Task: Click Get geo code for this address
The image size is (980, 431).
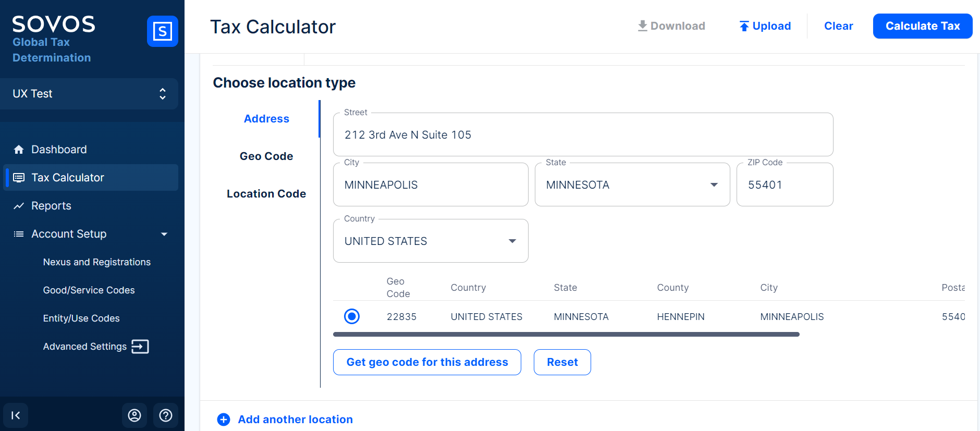Action: [x=427, y=362]
